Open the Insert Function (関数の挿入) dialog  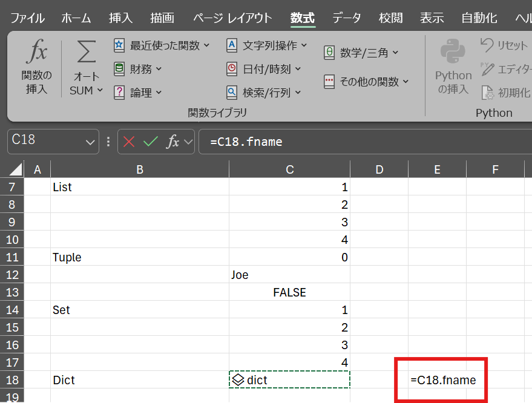tap(36, 67)
